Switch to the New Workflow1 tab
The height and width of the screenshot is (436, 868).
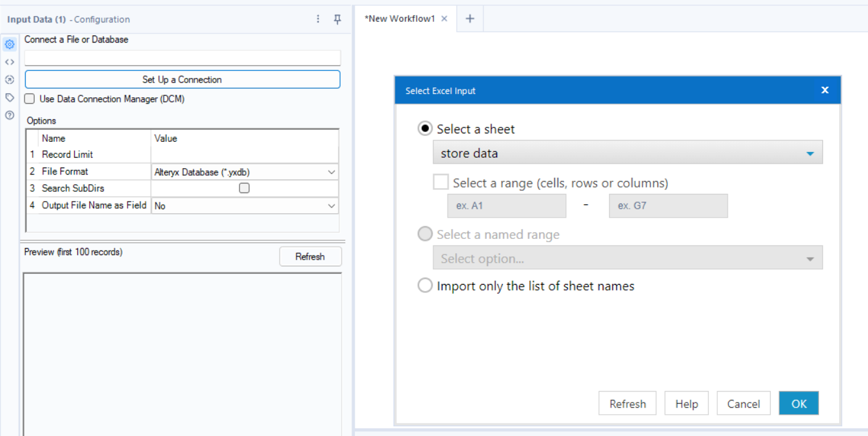coord(399,19)
